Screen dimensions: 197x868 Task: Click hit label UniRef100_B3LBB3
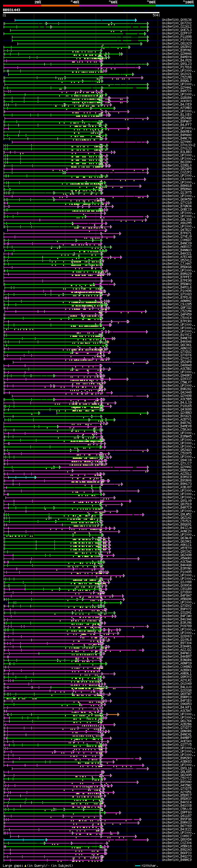pos(176,152)
